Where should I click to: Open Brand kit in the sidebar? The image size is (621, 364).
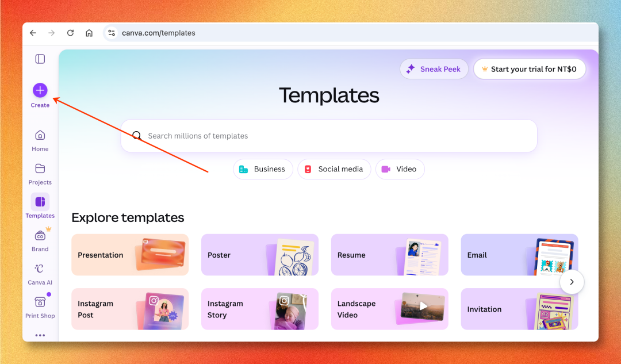coord(40,240)
